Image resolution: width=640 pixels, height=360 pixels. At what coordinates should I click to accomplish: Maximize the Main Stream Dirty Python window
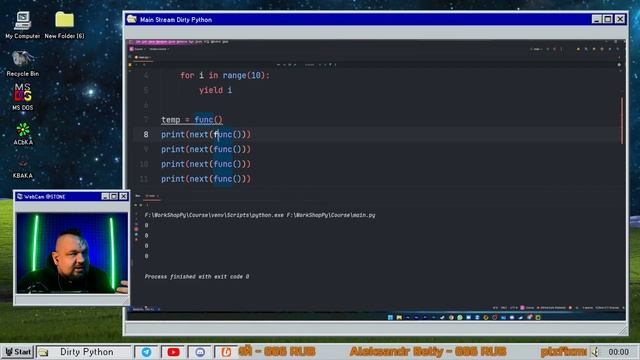click(608, 19)
